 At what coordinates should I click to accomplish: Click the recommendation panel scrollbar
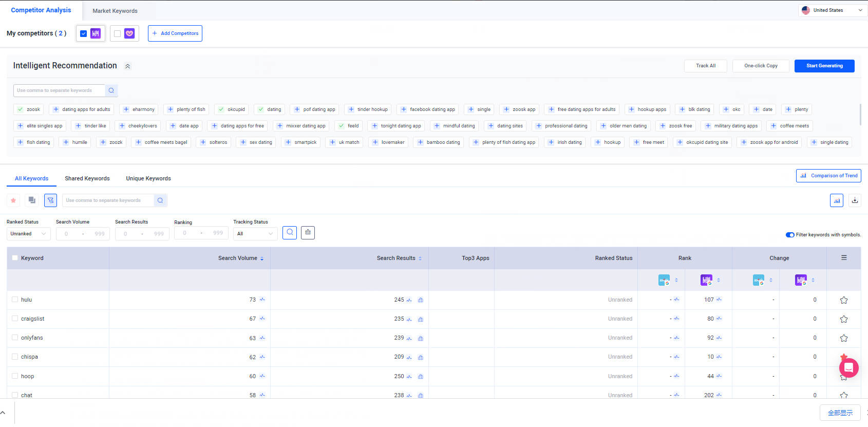pyautogui.click(x=860, y=114)
